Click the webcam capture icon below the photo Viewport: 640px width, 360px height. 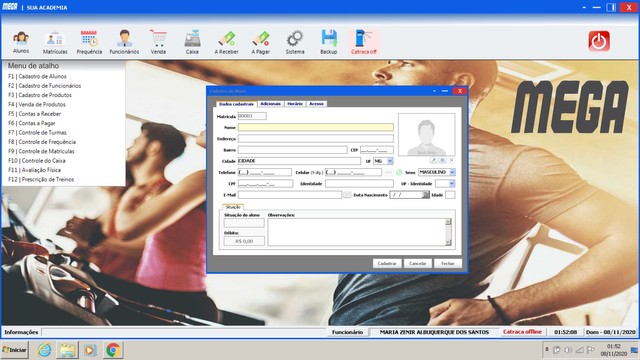[x=442, y=160]
